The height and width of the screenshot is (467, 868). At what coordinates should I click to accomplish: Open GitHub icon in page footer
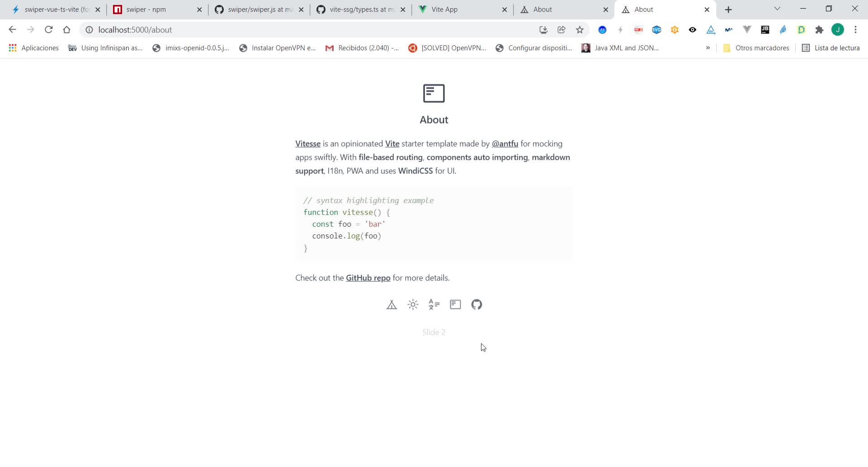tap(476, 305)
